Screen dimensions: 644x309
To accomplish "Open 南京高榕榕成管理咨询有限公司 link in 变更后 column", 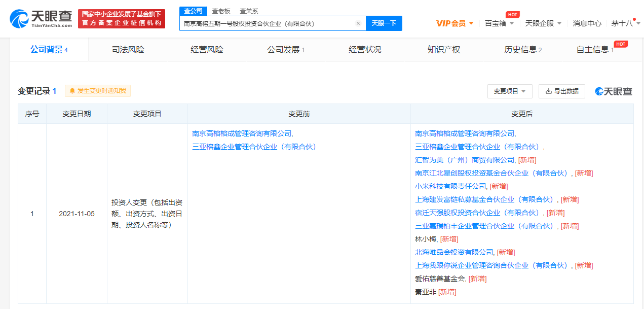I will click(x=465, y=133).
